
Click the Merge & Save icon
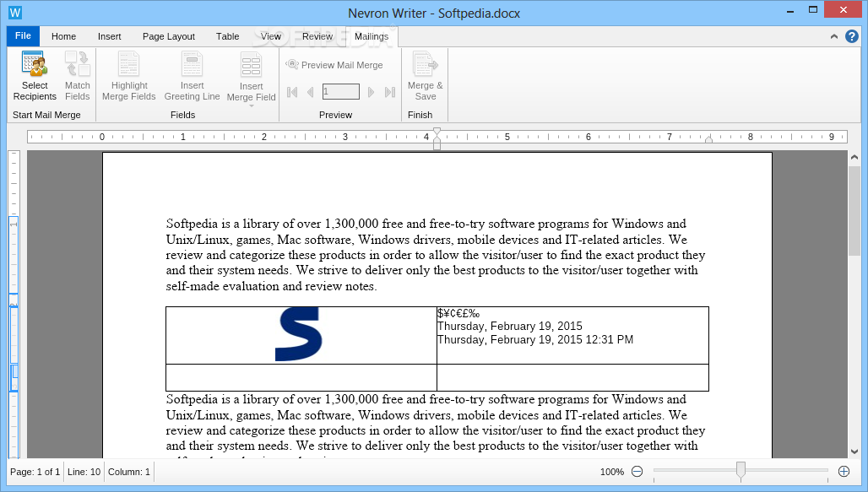coord(426,63)
